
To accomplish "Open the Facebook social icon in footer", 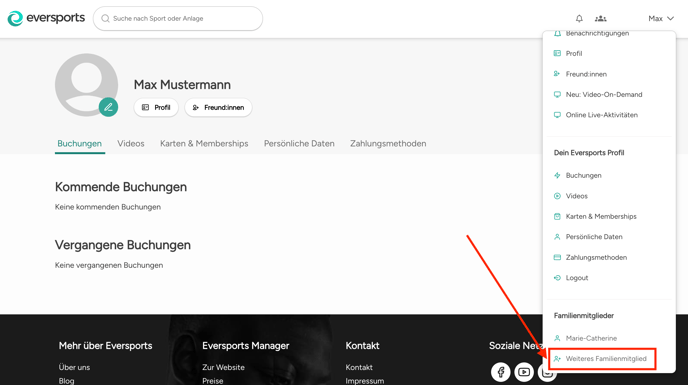I will pyautogui.click(x=500, y=372).
